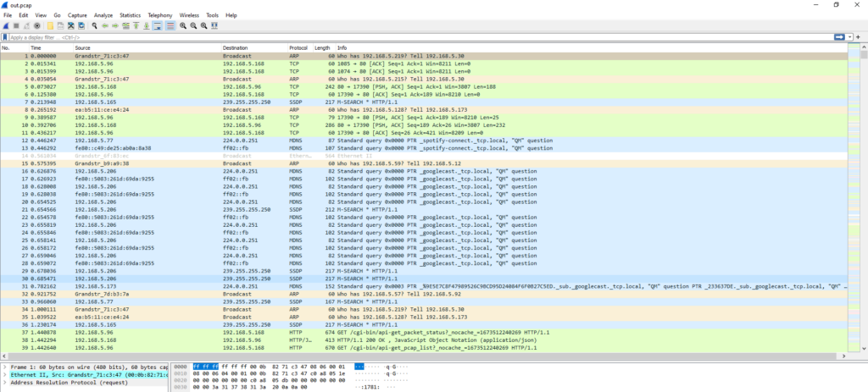868x392 pixels.
Task: Open the Analyze menu
Action: tap(103, 15)
